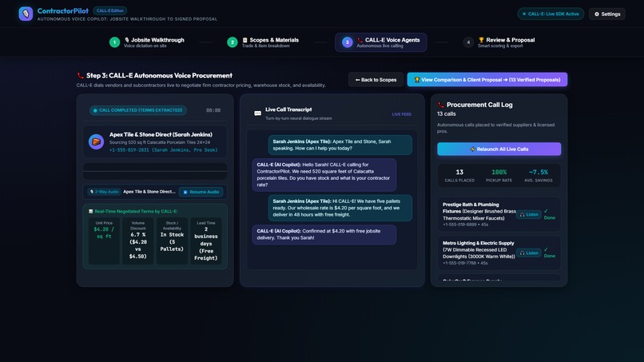The image size is (644, 362).
Task: Click Sarah's message about five pallets ready
Action: [x=340, y=208]
